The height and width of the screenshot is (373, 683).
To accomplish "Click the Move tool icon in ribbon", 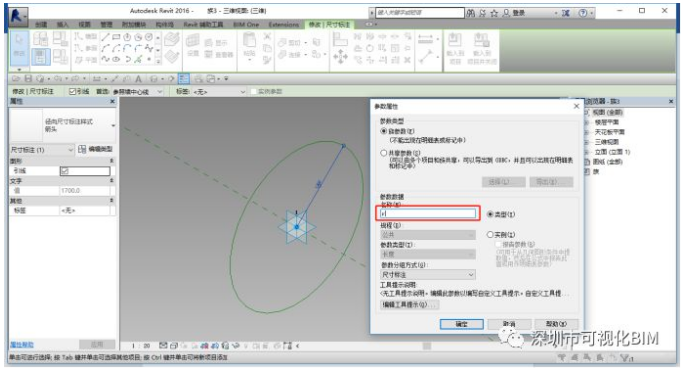I will pos(340,57).
